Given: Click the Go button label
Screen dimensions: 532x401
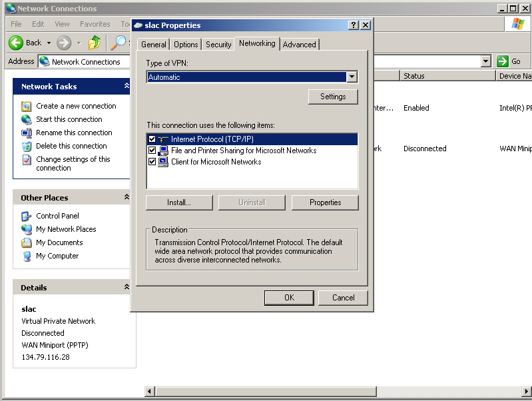Looking at the screenshot, I should pos(516,61).
